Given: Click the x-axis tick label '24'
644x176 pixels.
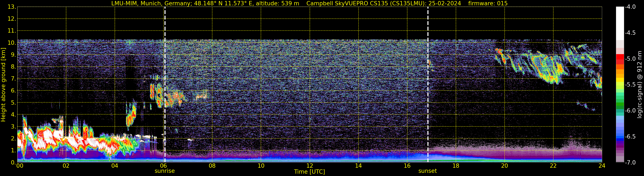Looking at the screenshot, I should 602,166.
